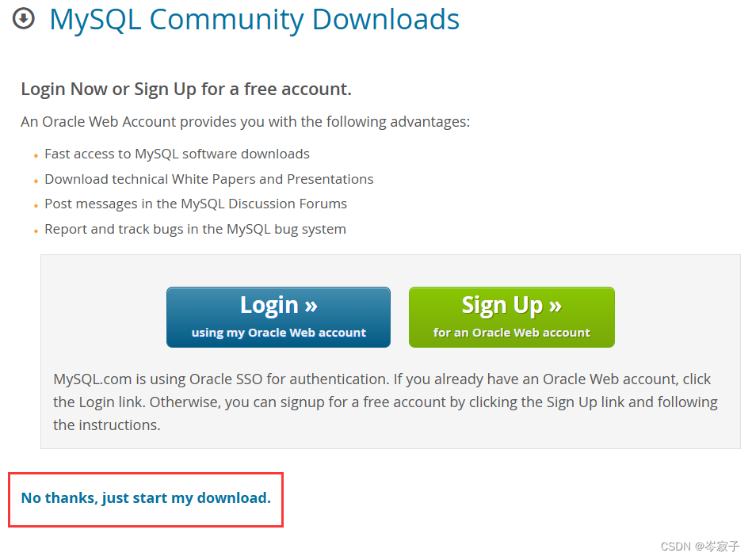Click the Report and track bugs list entry

(196, 229)
